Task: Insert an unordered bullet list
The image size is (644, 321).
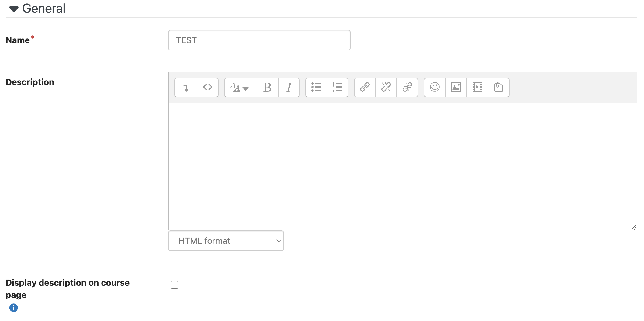Action: pyautogui.click(x=316, y=88)
